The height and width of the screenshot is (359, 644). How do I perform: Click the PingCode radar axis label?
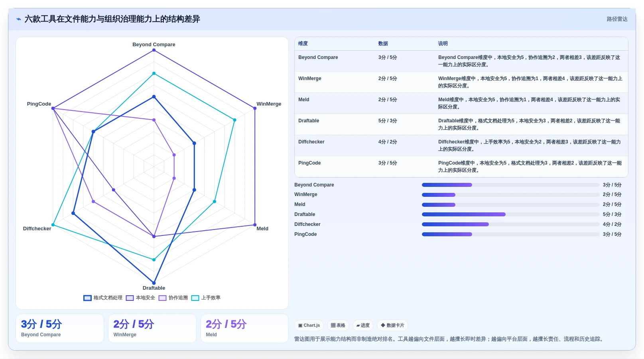tap(39, 104)
